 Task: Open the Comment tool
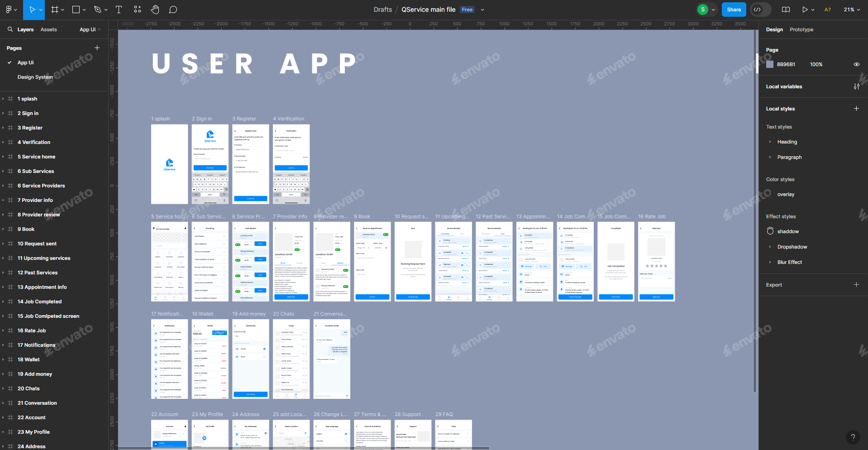tap(173, 10)
